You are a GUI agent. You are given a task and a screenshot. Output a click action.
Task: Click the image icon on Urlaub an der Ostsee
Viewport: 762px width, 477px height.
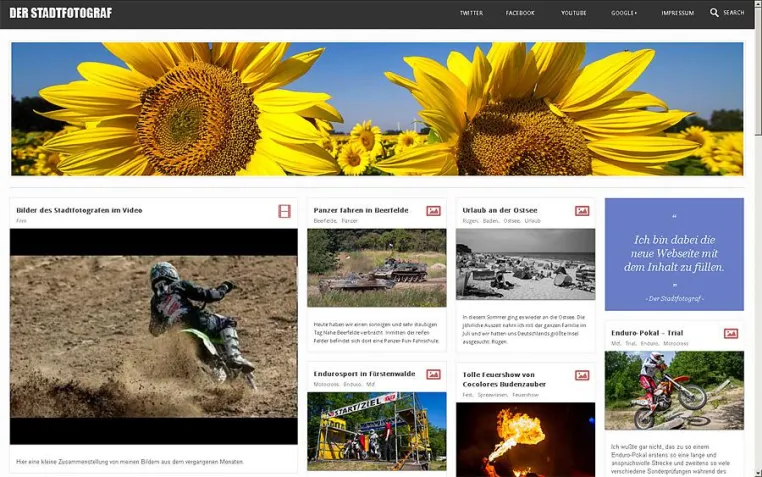582,211
